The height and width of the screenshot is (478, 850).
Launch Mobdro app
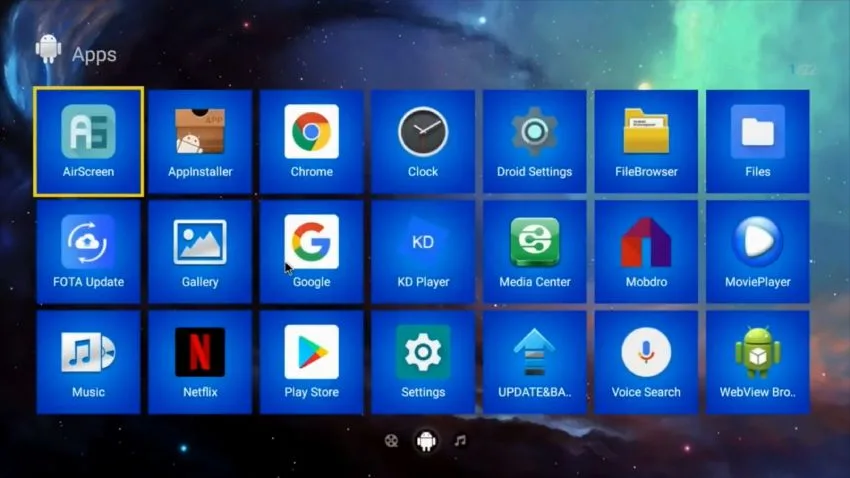[x=646, y=252]
